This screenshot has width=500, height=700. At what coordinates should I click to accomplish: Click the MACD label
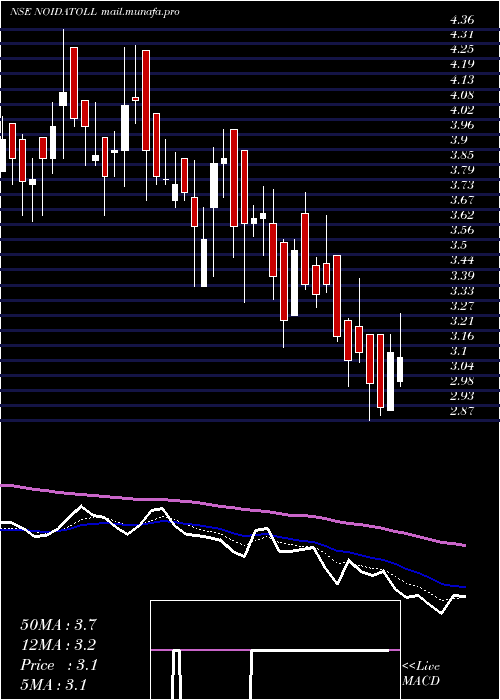pyautogui.click(x=421, y=681)
